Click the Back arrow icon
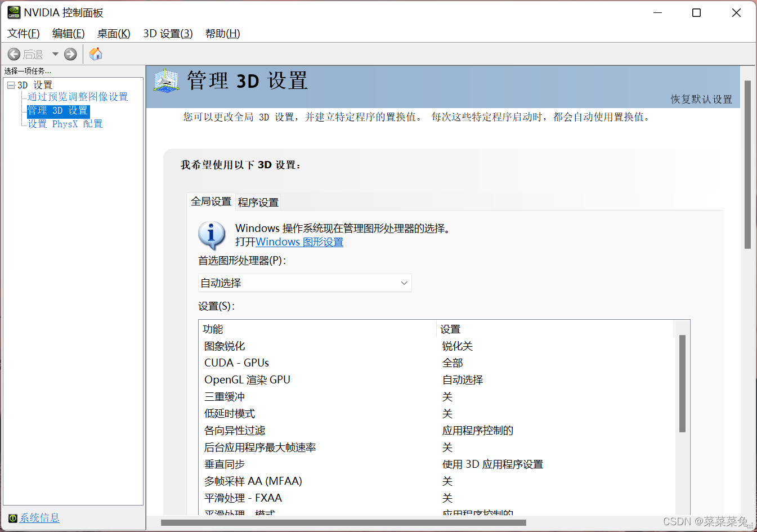 pos(14,54)
